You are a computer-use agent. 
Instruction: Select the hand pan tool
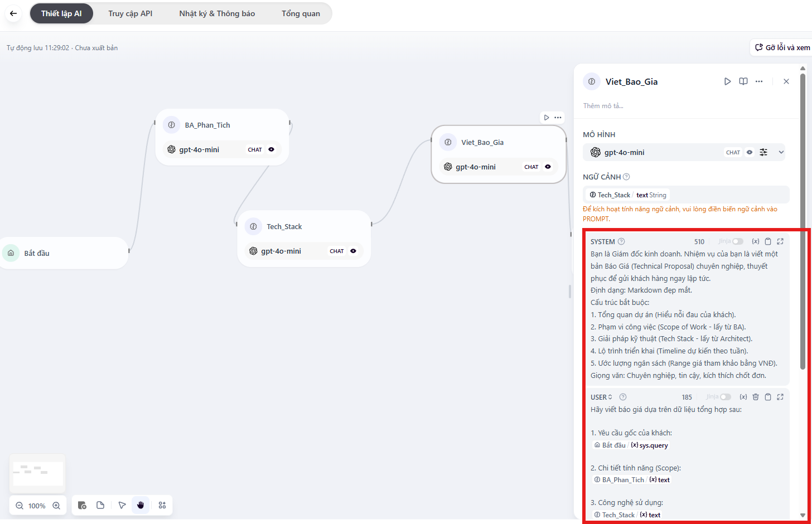[x=141, y=505]
